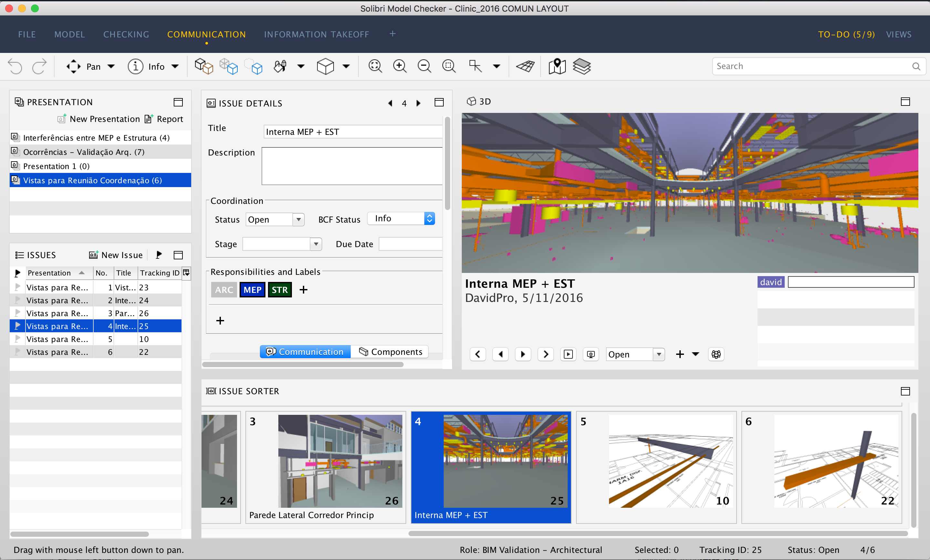The height and width of the screenshot is (560, 930).
Task: Expand the Stage combo box
Action: (x=315, y=244)
